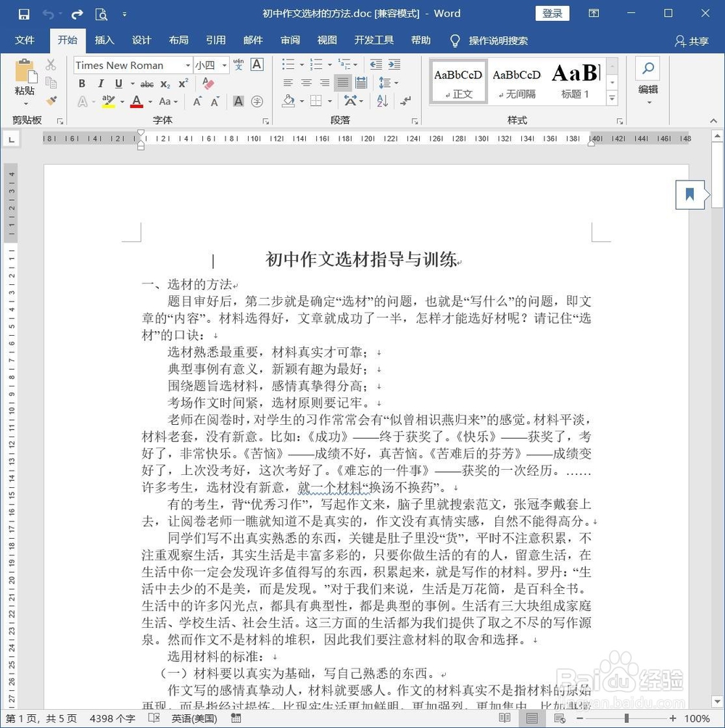The height and width of the screenshot is (728, 725).
Task: Click the 100% zoom level
Action: 697,719
